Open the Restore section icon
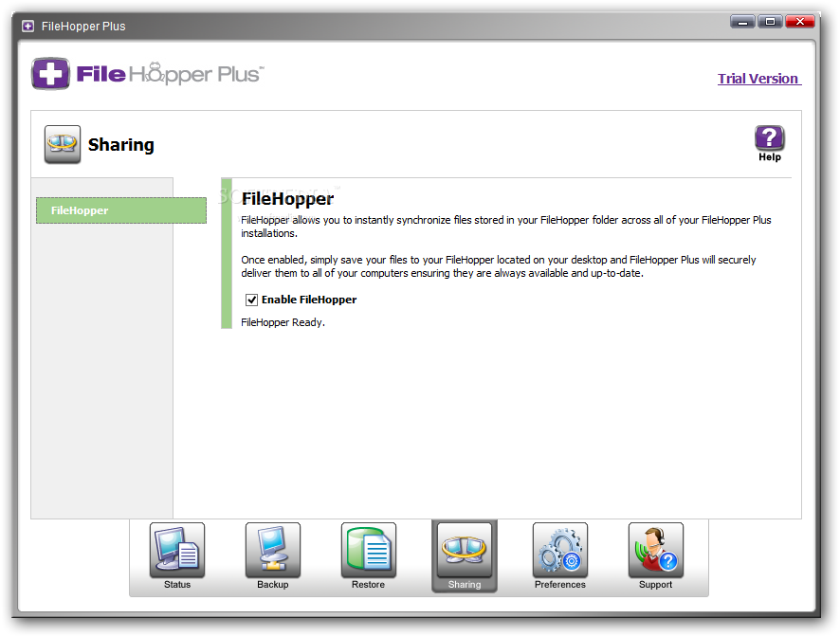This screenshot has width=840, height=637. click(x=369, y=550)
